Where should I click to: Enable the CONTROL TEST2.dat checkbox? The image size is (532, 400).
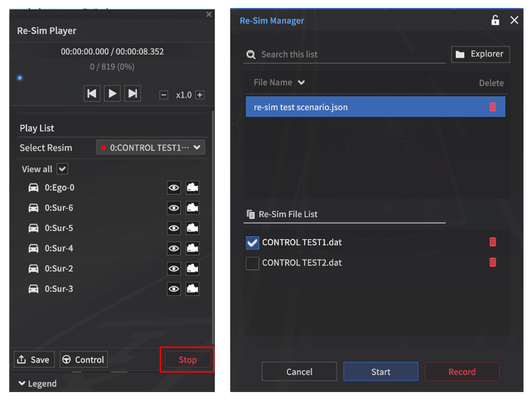click(252, 263)
